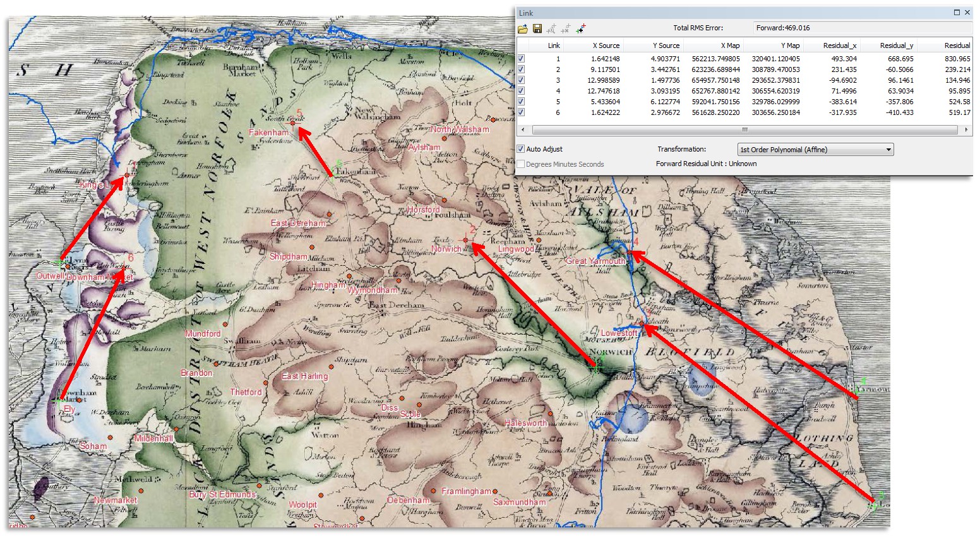
Task: Click the left arrow of the table scrollbar
Action: (522, 129)
